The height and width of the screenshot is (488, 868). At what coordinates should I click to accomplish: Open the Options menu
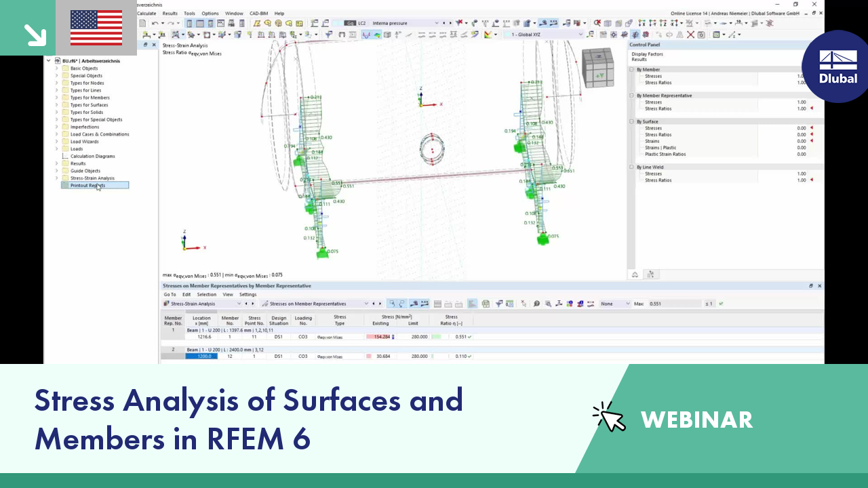point(210,13)
